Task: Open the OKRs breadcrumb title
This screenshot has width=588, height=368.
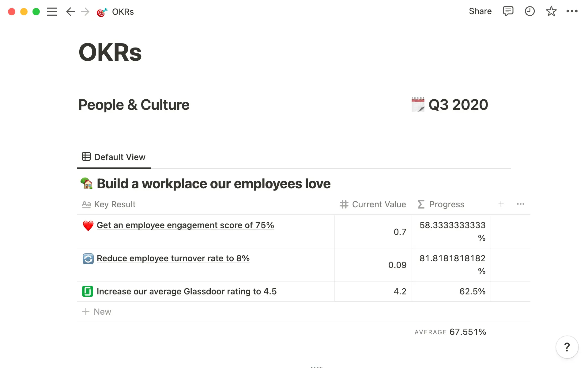Action: pos(123,12)
